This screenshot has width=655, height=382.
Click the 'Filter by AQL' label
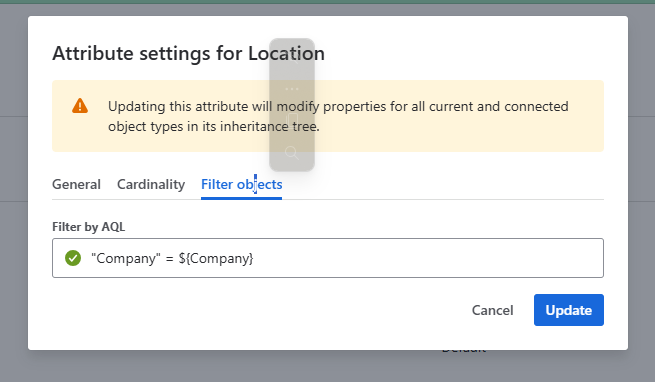tap(89, 227)
